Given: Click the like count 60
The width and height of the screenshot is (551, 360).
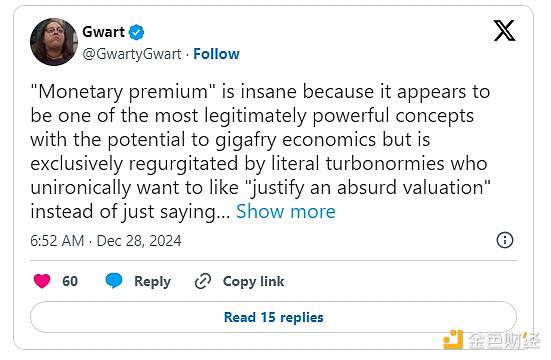Looking at the screenshot, I should point(70,281).
